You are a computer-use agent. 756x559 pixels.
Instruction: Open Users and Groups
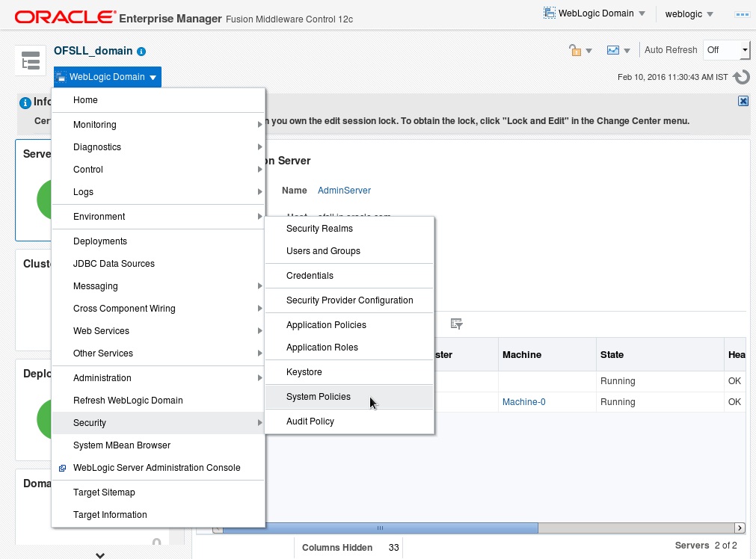[x=349, y=251]
